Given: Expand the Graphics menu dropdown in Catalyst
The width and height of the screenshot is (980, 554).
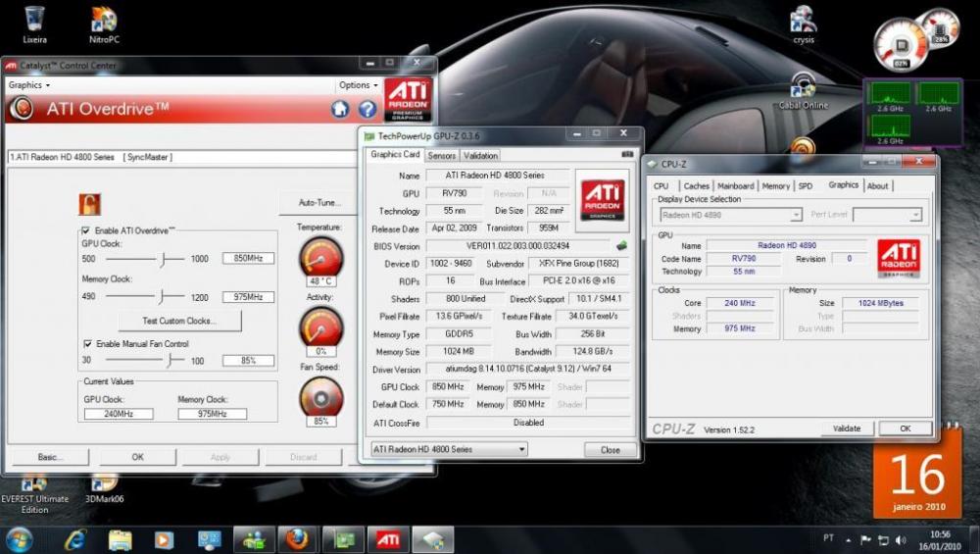Looking at the screenshot, I should 28,85.
